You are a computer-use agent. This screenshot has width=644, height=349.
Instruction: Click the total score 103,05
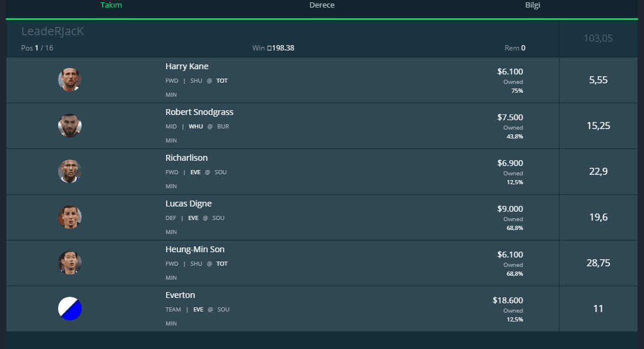click(x=598, y=38)
